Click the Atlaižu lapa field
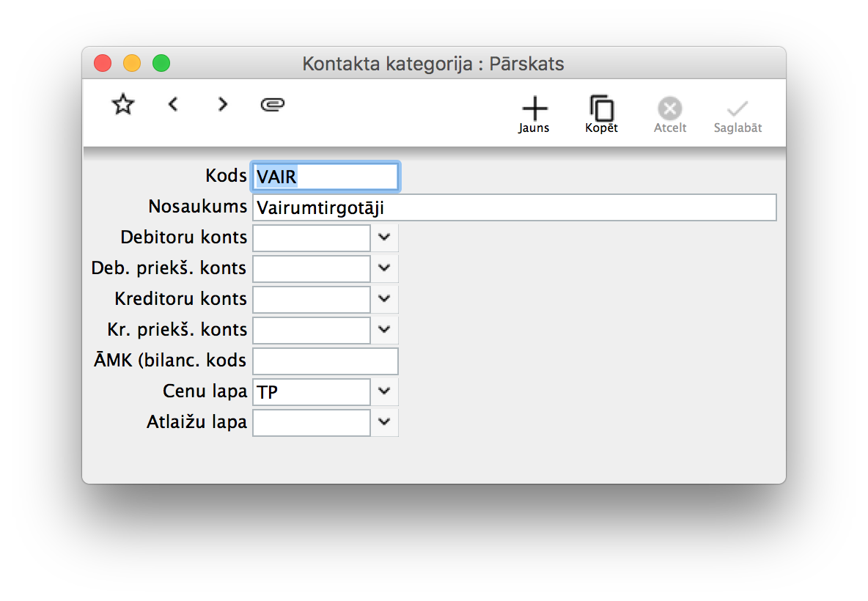The width and height of the screenshot is (868, 601). coord(312,423)
